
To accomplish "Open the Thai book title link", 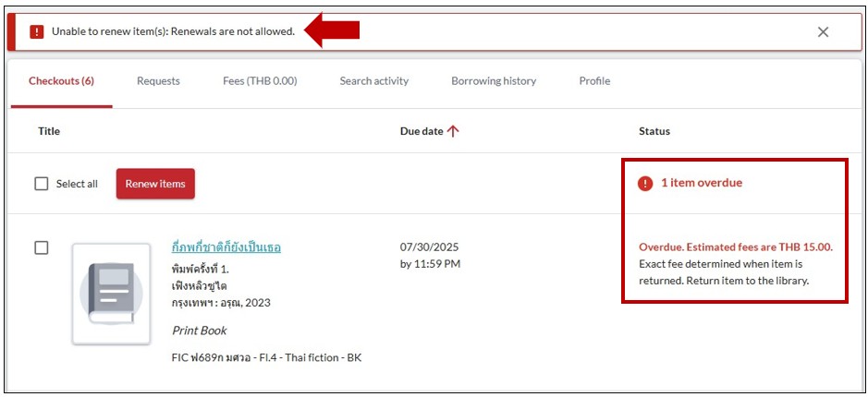I will coord(226,247).
